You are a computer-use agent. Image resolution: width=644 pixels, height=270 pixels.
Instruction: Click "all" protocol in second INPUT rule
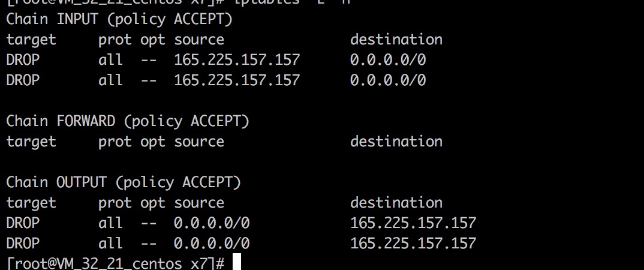coord(110,80)
